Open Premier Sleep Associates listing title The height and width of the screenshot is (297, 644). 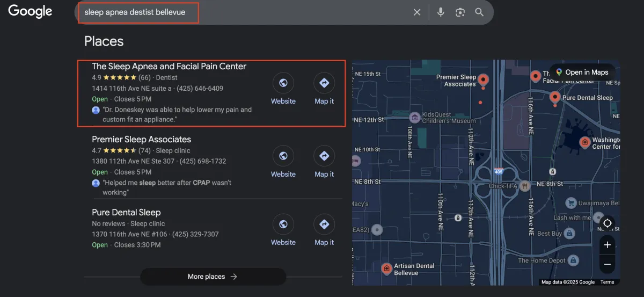point(141,140)
